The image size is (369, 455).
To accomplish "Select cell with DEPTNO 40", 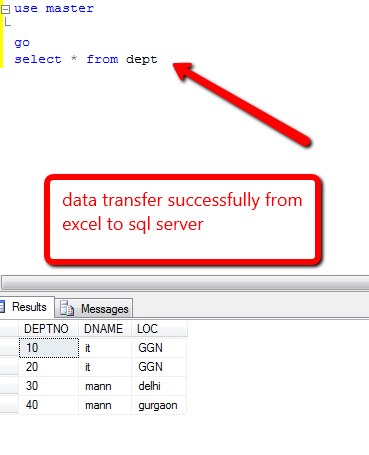I will pos(49,405).
